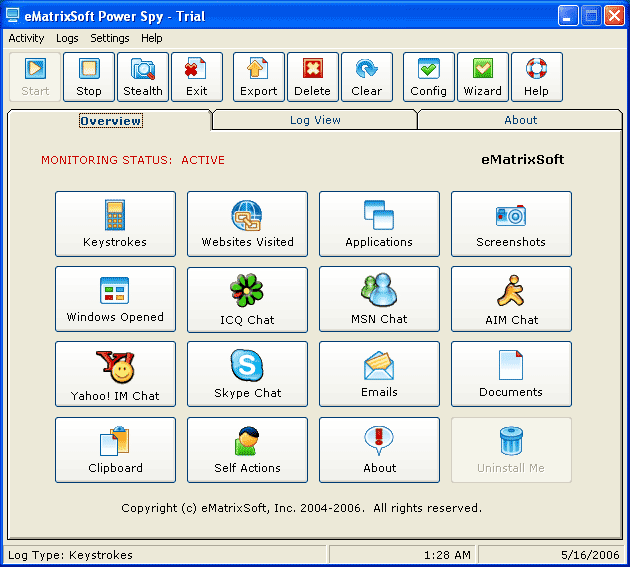Screen dimensions: 630x567
Task: Open the Activity menu
Action: (x=26, y=38)
